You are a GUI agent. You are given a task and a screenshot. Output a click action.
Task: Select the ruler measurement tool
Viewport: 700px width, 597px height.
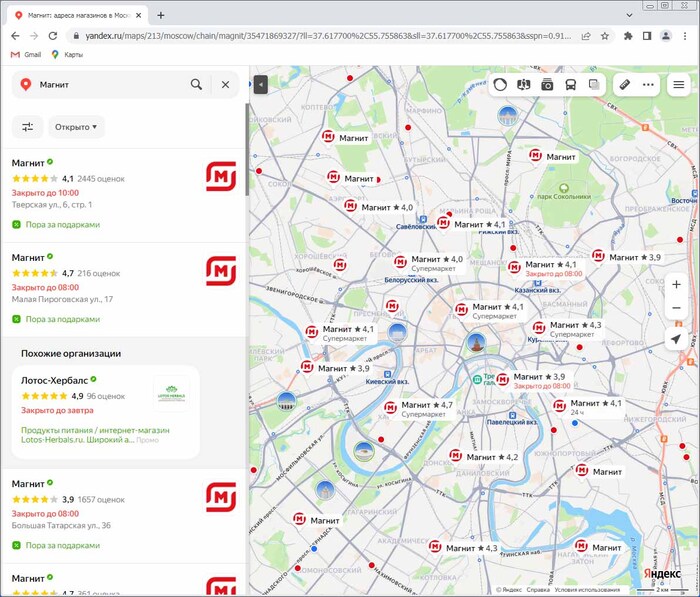625,84
